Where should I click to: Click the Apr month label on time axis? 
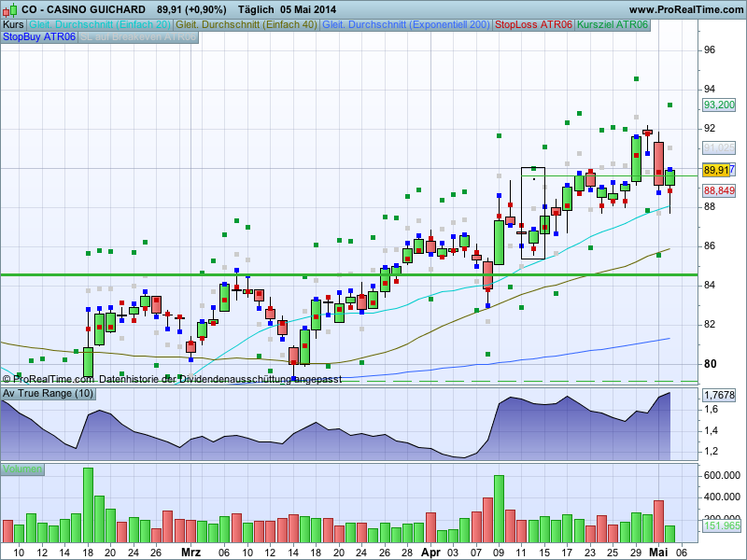(x=431, y=553)
